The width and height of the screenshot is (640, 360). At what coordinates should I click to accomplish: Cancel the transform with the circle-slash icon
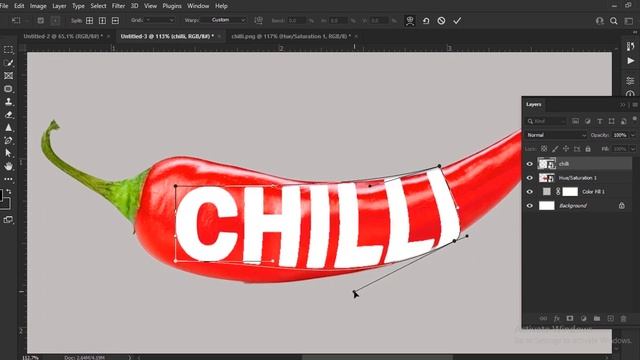441,20
